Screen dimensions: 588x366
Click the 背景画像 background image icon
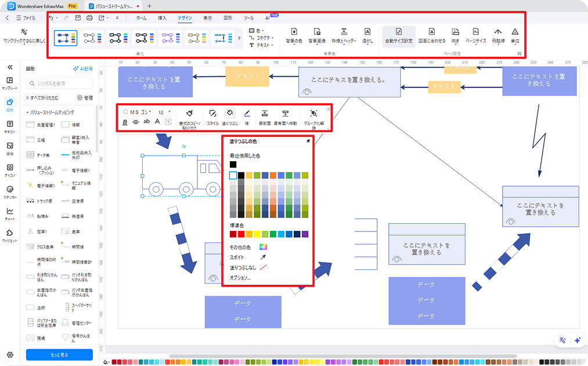317,32
